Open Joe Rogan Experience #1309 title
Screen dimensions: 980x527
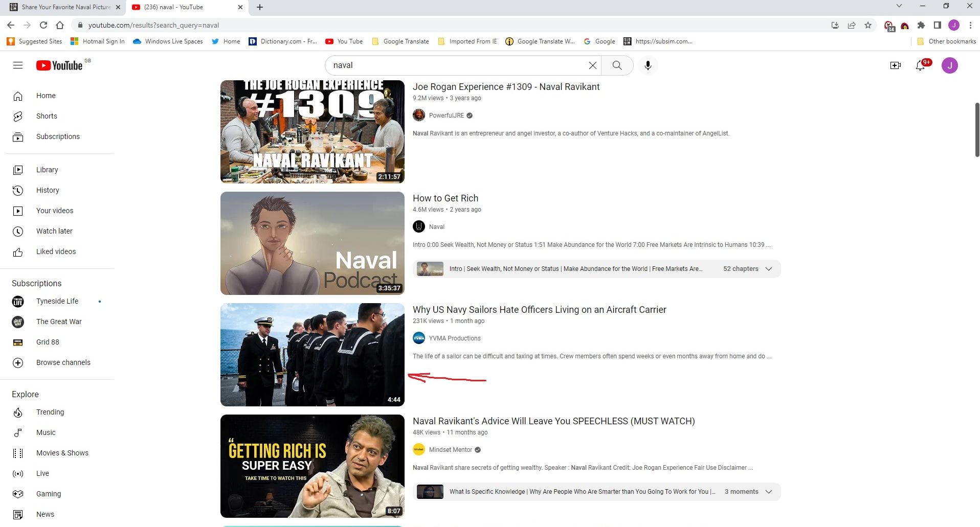tap(506, 87)
